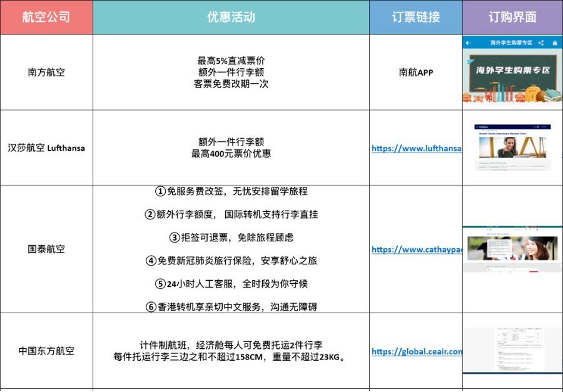Select the 订购界面 column header
This screenshot has height=392, width=563.
(x=513, y=18)
